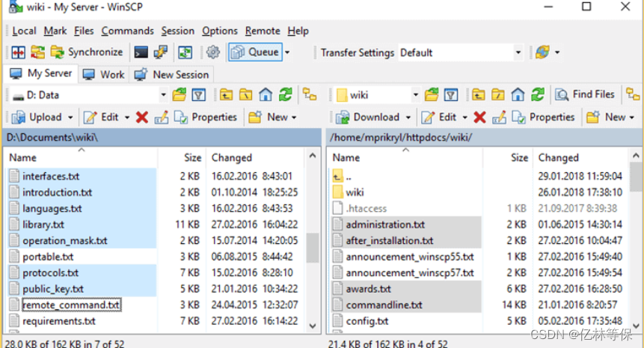The height and width of the screenshot is (348, 644).
Task: Click the Synchronize button
Action: 87,52
